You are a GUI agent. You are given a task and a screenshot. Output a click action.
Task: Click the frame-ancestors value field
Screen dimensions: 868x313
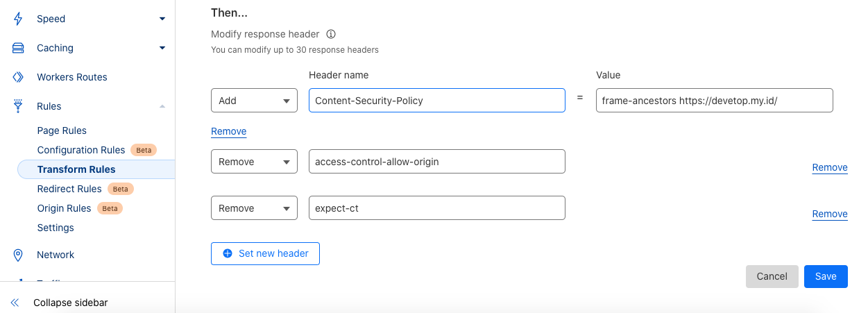point(713,101)
